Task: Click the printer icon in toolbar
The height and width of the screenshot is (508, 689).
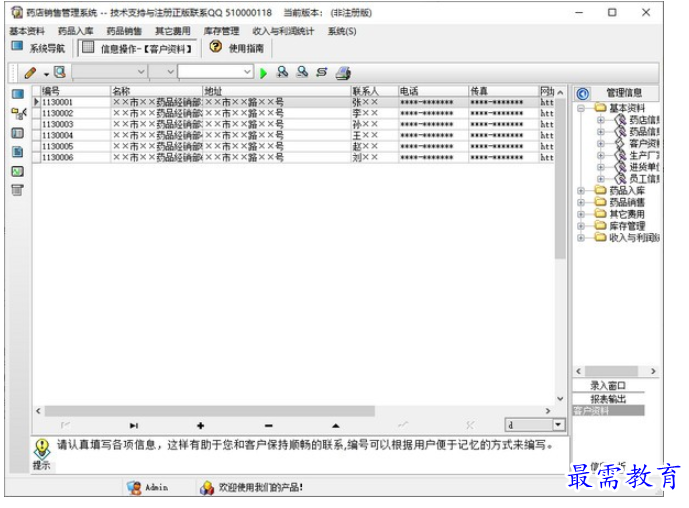Action: click(x=343, y=73)
